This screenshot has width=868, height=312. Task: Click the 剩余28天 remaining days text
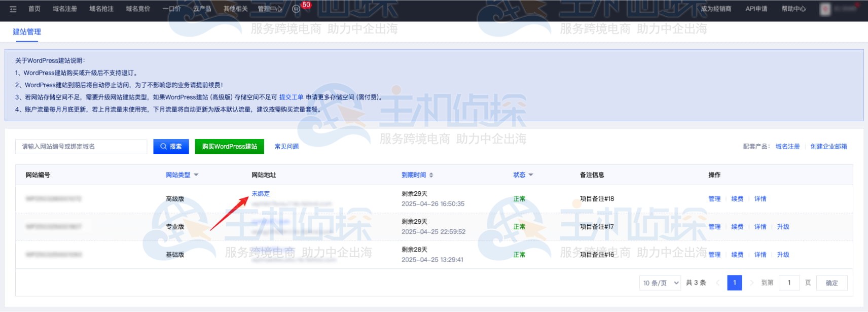pyautogui.click(x=414, y=250)
